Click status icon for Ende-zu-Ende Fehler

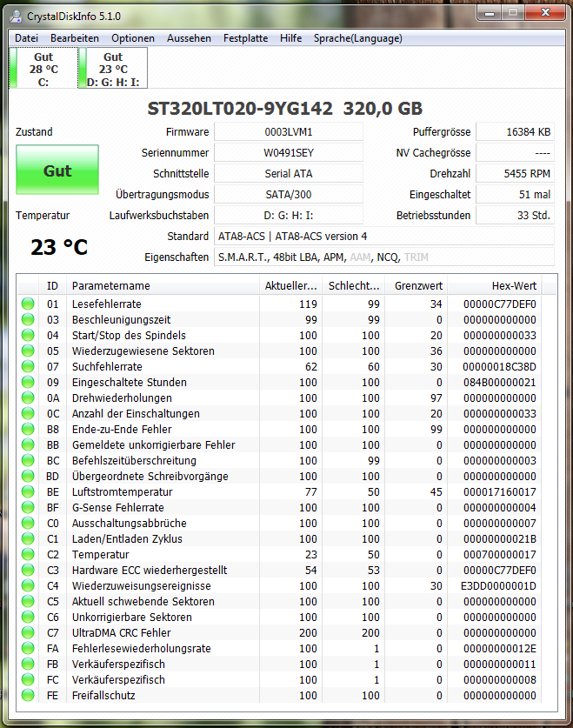pyautogui.click(x=28, y=430)
